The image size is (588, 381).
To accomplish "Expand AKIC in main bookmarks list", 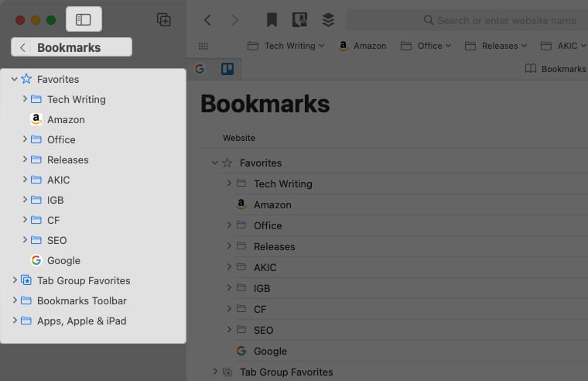I will pos(229,267).
